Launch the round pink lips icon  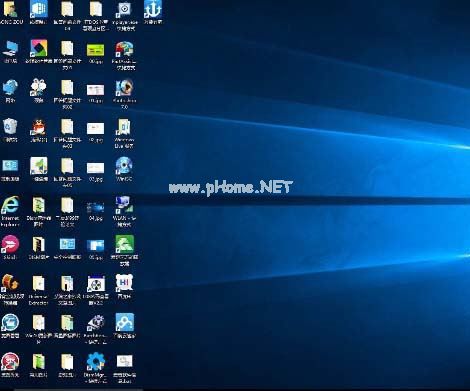10,244
